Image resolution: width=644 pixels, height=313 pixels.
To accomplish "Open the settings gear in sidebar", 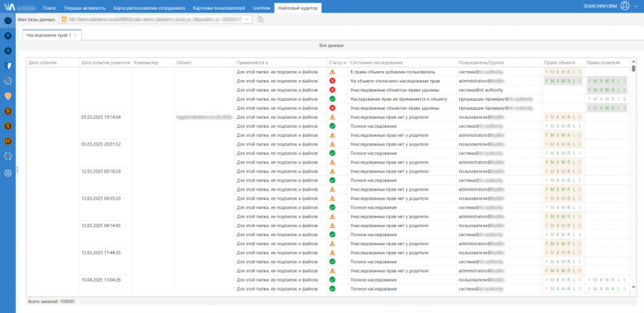I will click(7, 173).
